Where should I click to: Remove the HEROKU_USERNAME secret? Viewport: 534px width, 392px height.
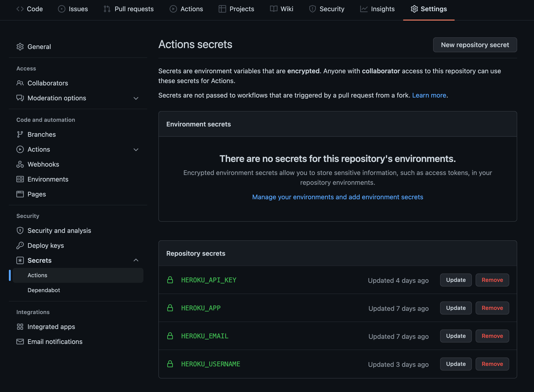[492, 364]
